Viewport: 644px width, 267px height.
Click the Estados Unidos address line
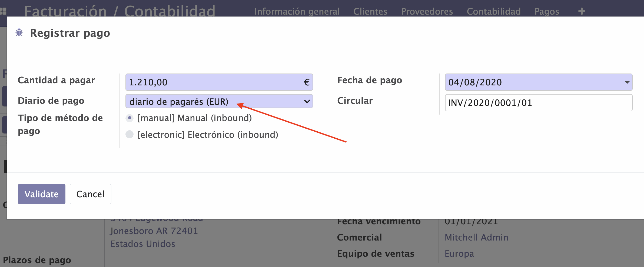pos(143,244)
